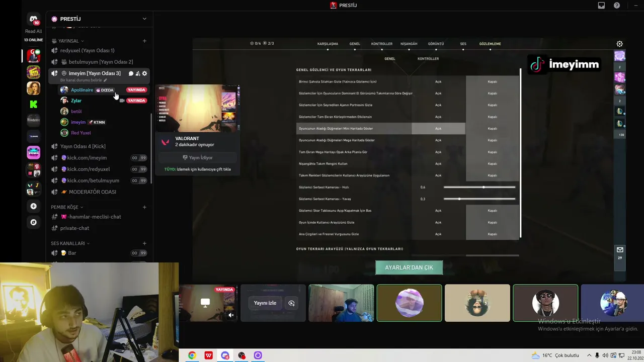The image size is (644, 362).
Task: Open the purple circle app in taskbar
Action: coord(258,355)
